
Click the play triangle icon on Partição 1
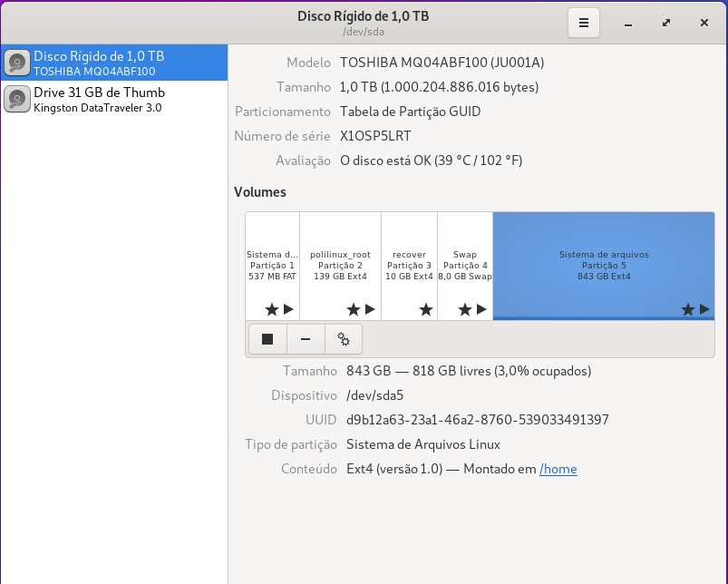(x=288, y=309)
